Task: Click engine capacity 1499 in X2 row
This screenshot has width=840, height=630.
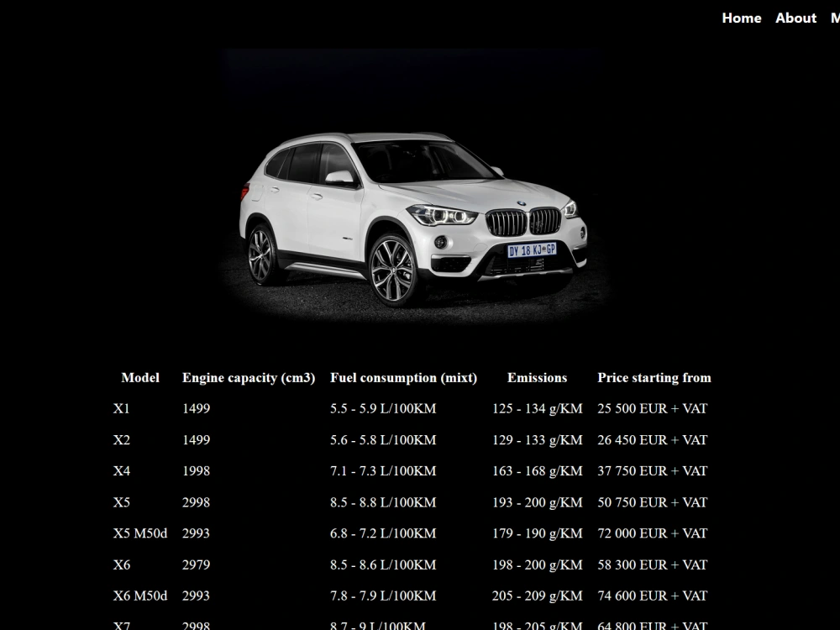Action: (196, 440)
